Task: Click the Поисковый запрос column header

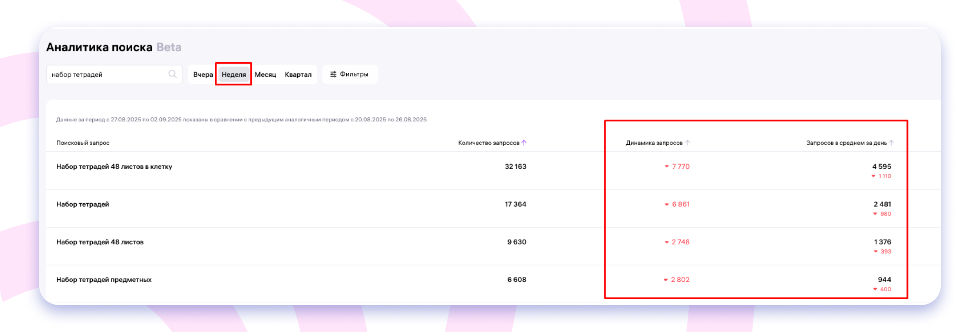Action: [83, 143]
